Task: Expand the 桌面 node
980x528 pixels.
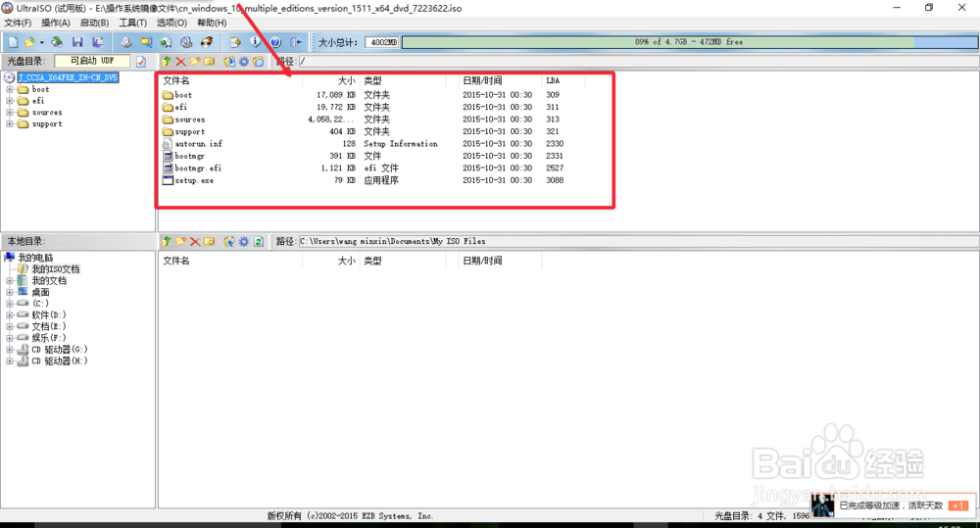Action: [x=10, y=292]
